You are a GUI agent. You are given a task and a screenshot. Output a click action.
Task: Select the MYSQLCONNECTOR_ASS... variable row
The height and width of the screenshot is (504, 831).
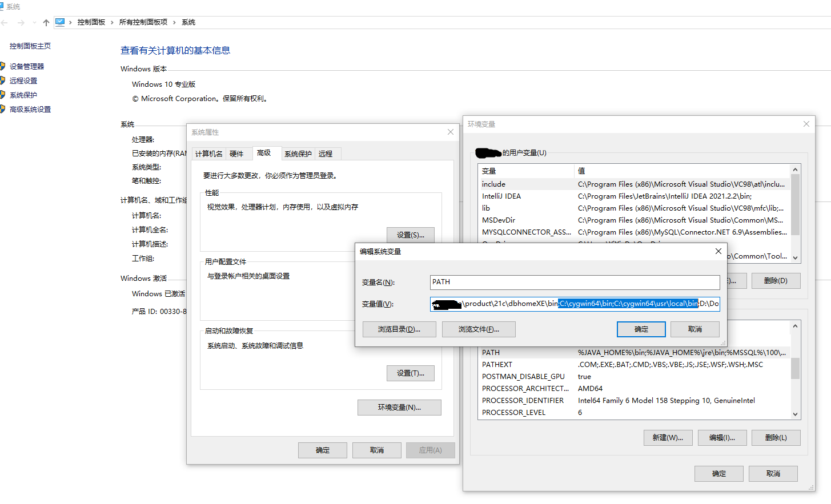pos(634,232)
